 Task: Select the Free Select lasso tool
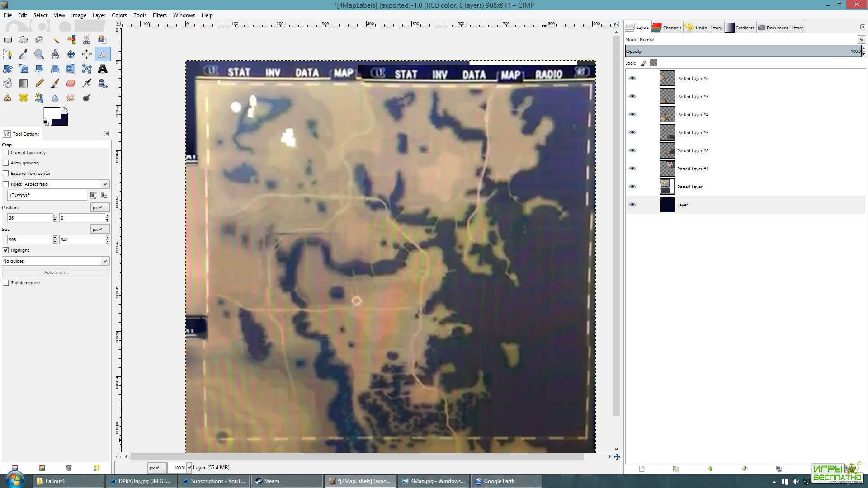point(39,40)
